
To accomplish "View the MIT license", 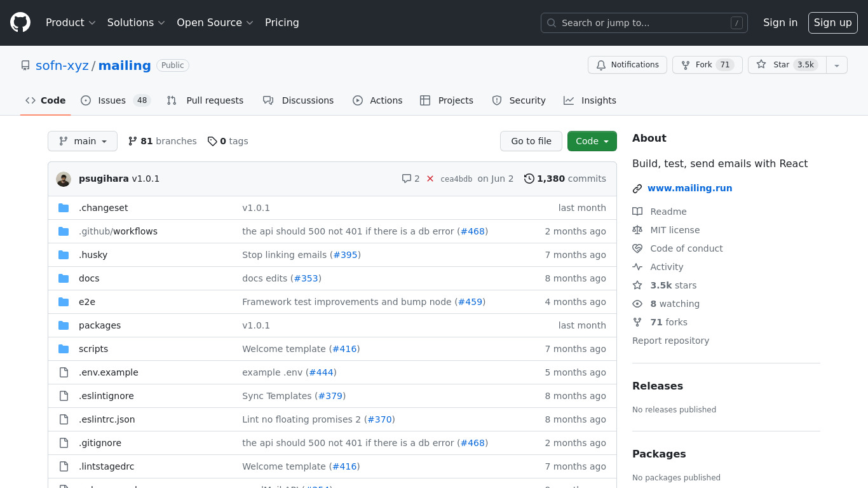I will [666, 230].
